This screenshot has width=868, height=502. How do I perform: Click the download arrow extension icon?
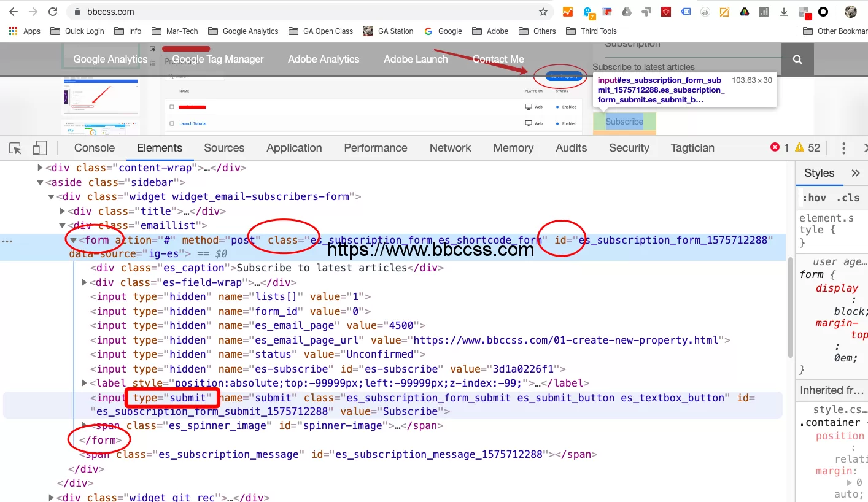click(784, 12)
